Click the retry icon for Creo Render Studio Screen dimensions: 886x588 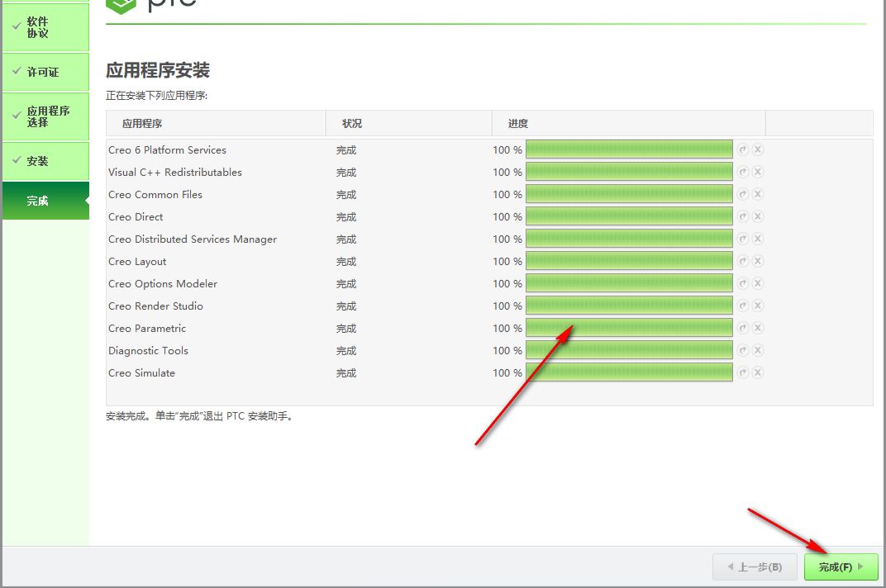click(743, 306)
